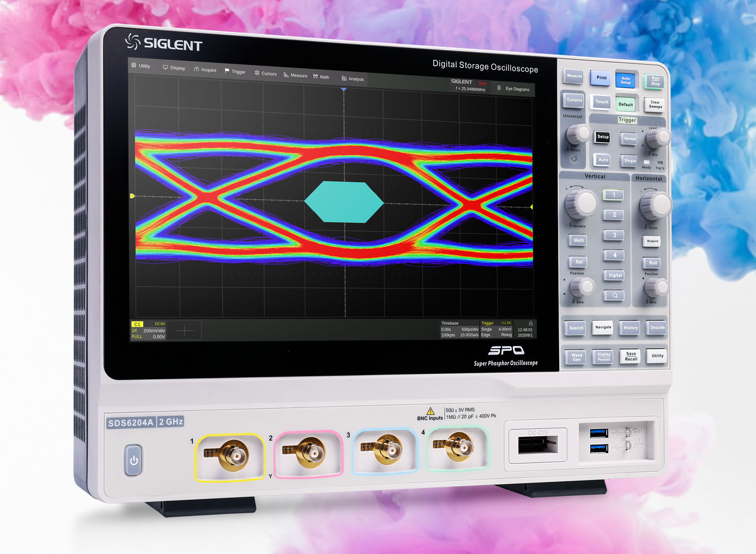Toggle the Roll mode button
The height and width of the screenshot is (554, 756).
click(652, 263)
